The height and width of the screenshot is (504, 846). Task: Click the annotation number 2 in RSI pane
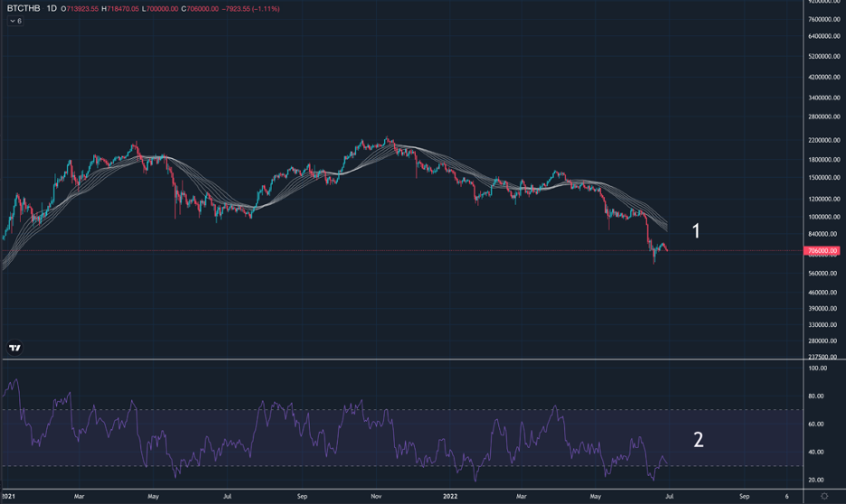pyautogui.click(x=698, y=440)
